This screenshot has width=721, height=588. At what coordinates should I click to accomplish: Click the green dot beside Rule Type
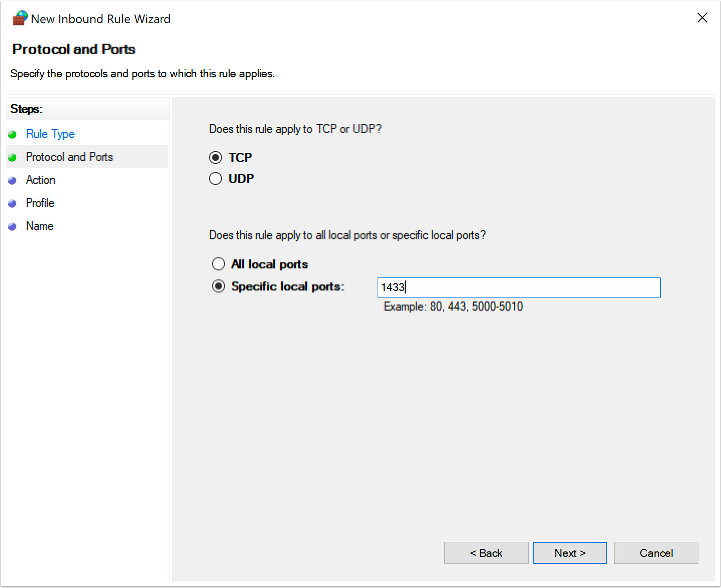click(13, 133)
